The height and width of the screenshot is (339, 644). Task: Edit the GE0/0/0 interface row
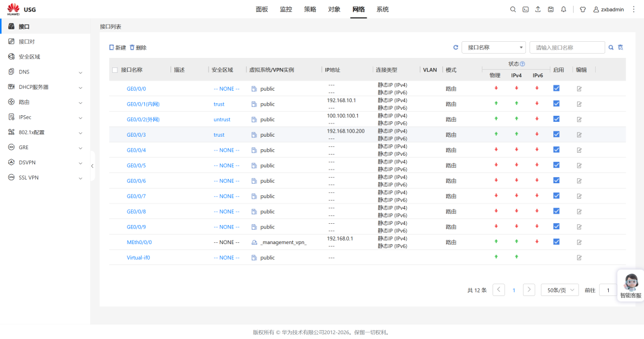[x=579, y=89]
